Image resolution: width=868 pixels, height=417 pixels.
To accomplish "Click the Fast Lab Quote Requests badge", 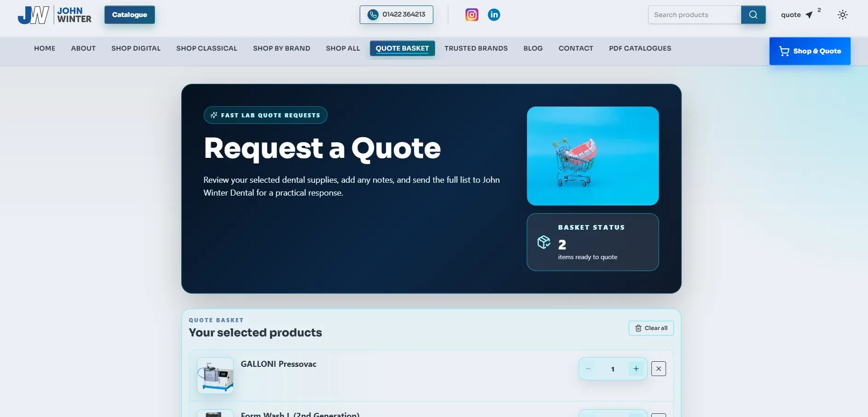I will pos(265,115).
